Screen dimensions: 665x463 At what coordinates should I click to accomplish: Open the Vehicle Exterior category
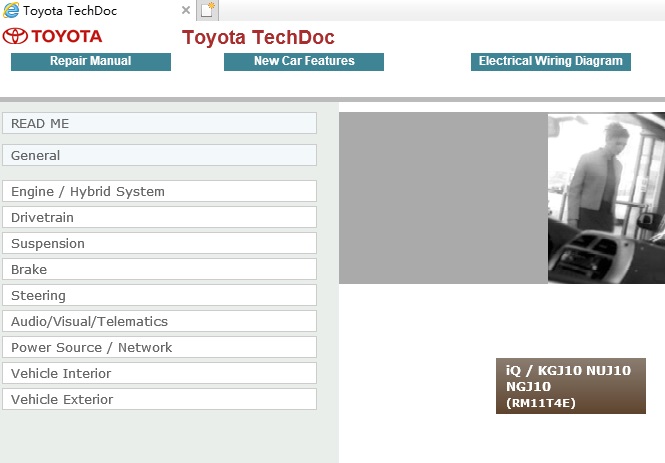tap(159, 399)
